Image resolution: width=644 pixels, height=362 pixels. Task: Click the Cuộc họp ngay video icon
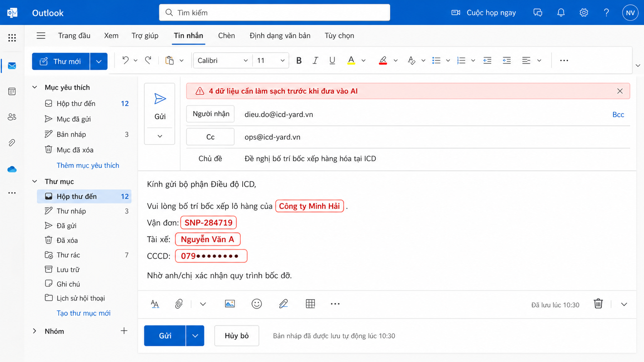tap(456, 13)
